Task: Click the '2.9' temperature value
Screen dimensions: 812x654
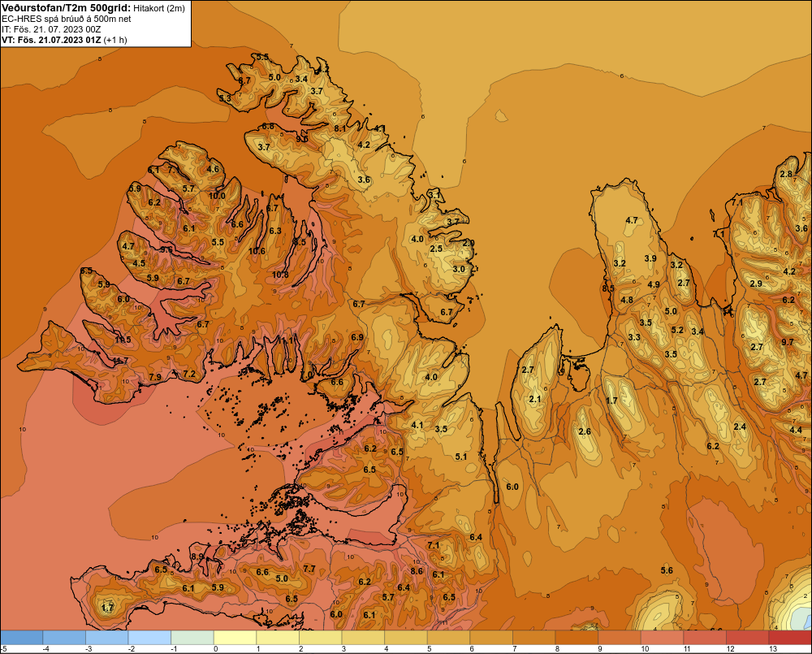Action: coord(756,284)
